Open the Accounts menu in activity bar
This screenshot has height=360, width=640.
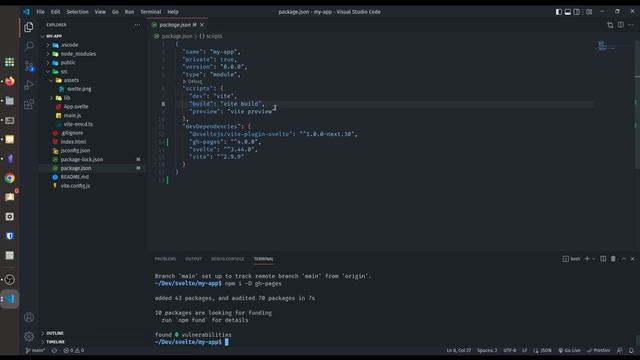click(x=29, y=317)
